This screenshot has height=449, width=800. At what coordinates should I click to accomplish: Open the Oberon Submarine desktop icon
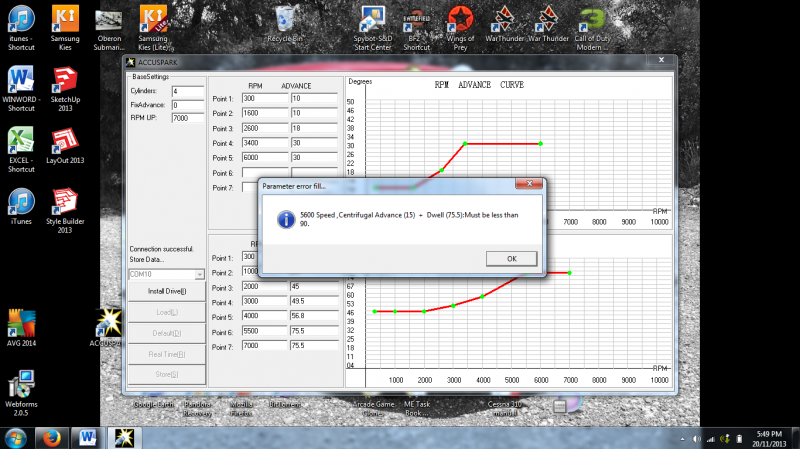[x=109, y=31]
